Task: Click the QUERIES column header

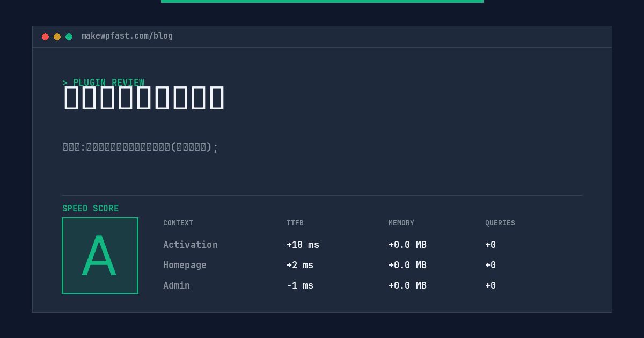Action: click(x=500, y=223)
